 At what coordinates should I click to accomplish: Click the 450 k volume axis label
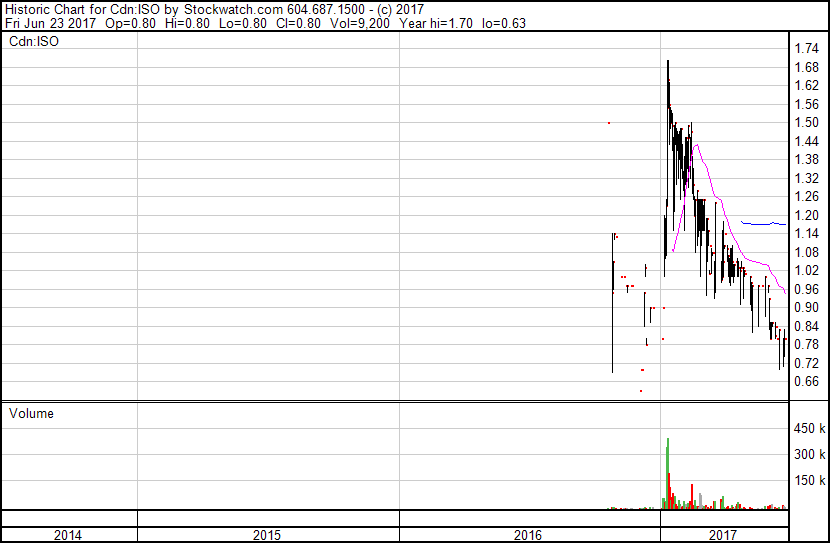click(x=808, y=429)
